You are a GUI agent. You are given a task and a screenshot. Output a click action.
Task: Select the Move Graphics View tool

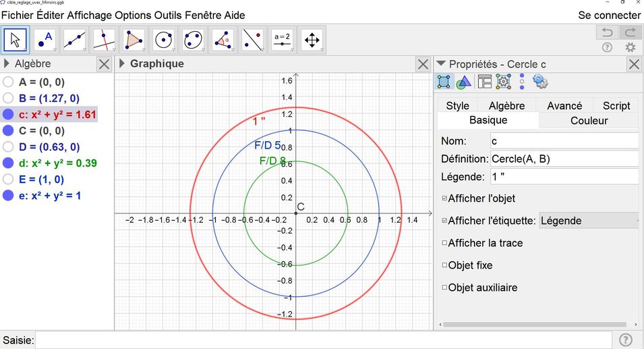tap(312, 41)
